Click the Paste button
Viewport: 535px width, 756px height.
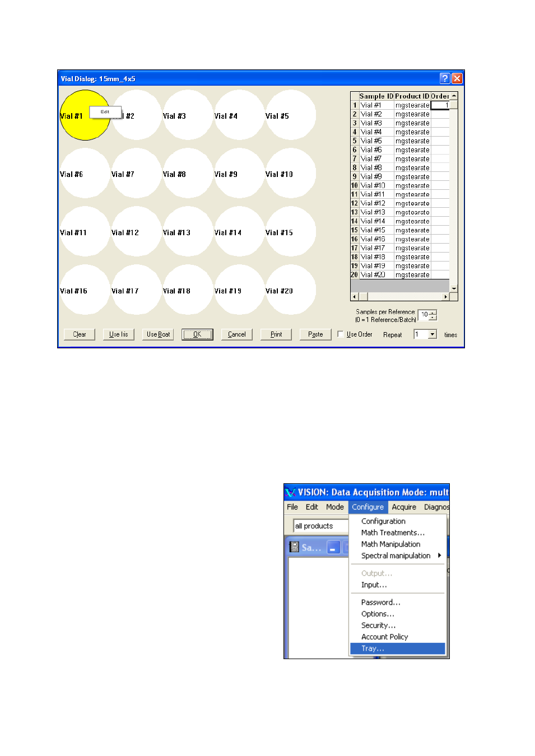point(315,334)
